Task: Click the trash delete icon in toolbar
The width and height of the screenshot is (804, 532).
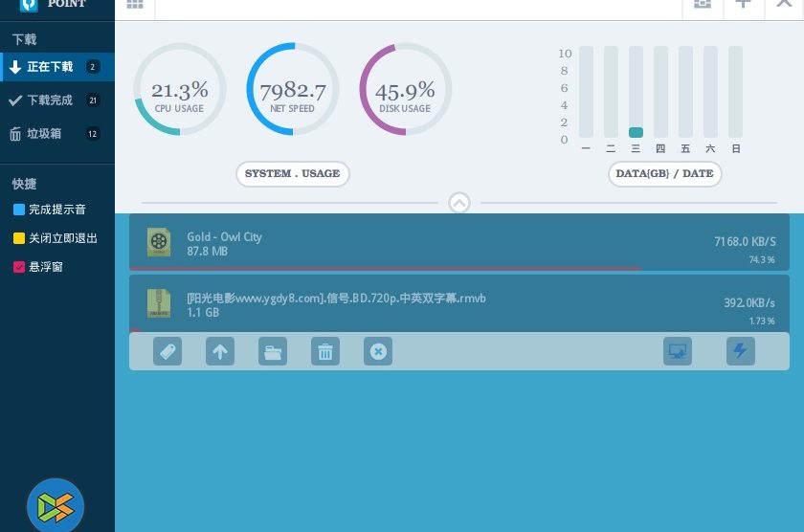Action: (325, 351)
